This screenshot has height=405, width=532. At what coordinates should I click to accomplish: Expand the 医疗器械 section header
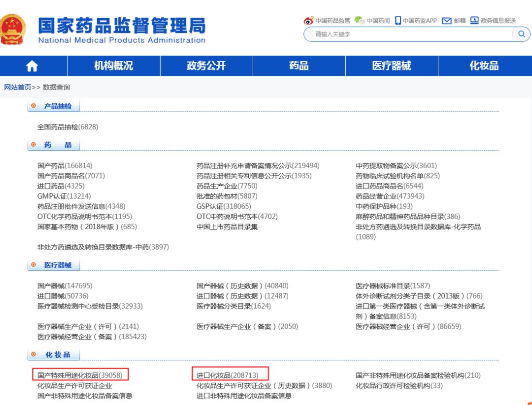tap(58, 265)
